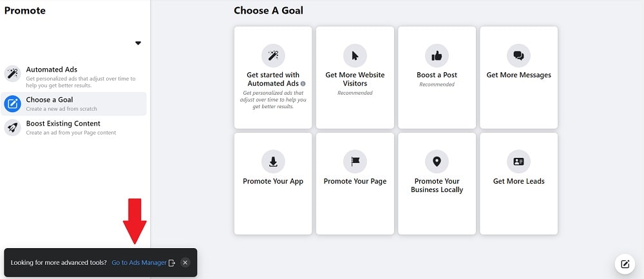Click the info icon beside Automated Ads title
The image size is (644, 279).
[303, 84]
